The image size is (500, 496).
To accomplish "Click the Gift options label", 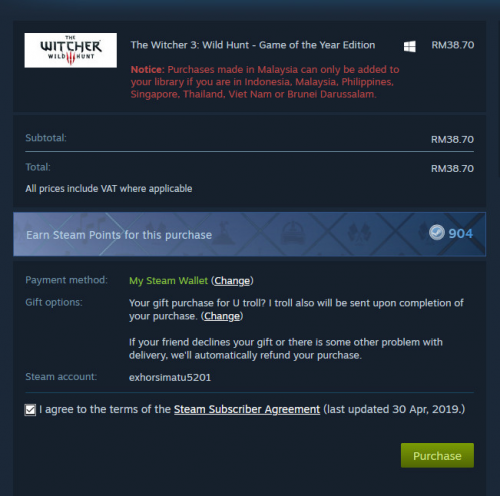I will tap(54, 302).
